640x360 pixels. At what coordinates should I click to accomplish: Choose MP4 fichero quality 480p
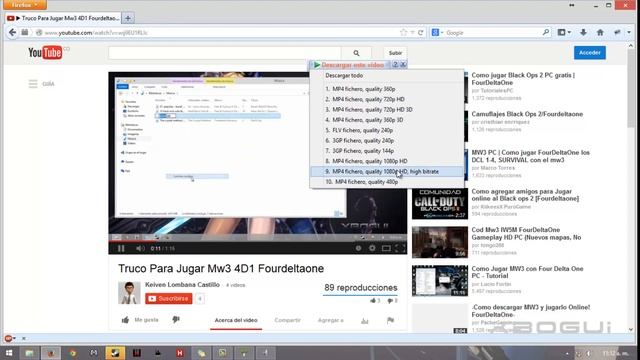click(x=387, y=182)
